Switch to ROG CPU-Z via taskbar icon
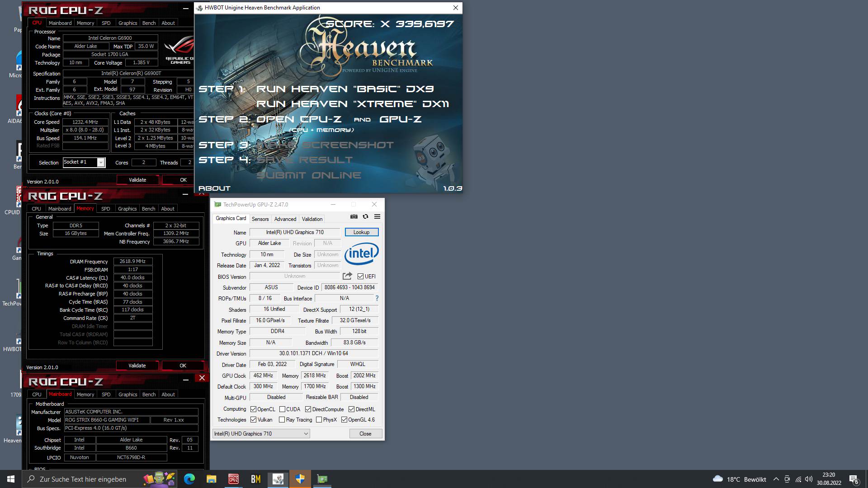Image resolution: width=868 pixels, height=488 pixels. coord(233,479)
